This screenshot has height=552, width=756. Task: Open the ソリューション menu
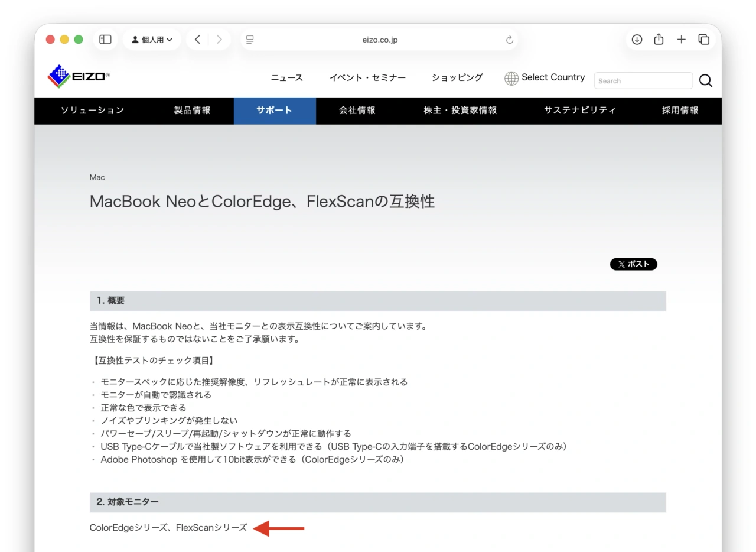tap(93, 111)
